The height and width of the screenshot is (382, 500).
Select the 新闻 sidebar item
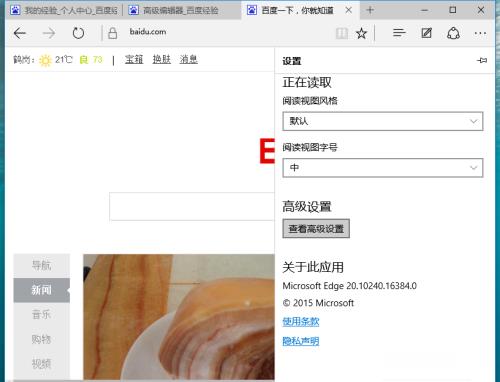coord(42,290)
